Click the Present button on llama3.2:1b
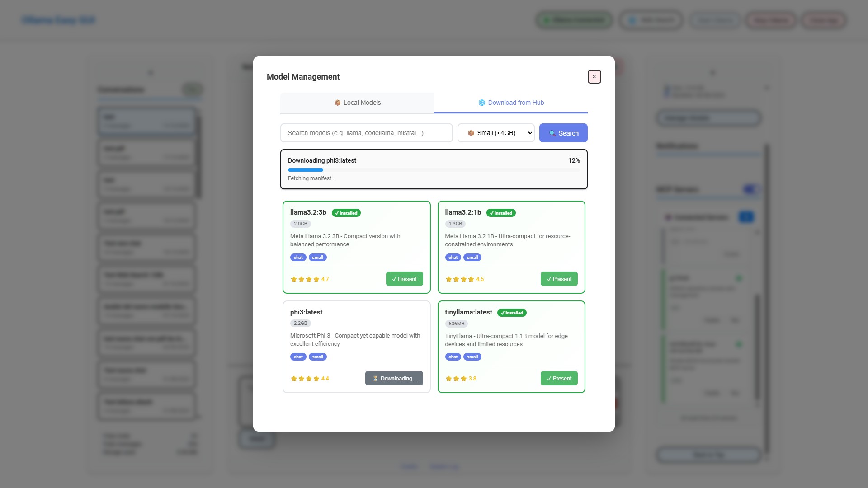 point(559,279)
